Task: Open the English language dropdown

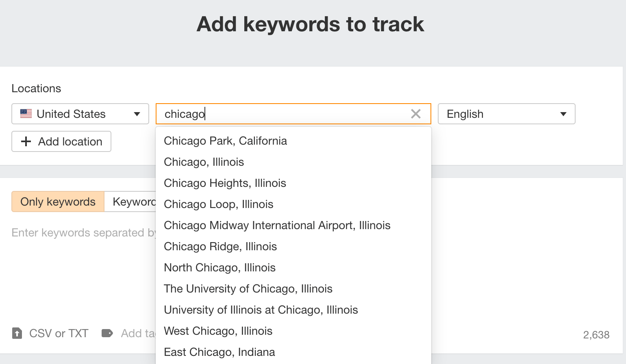Action: pyautogui.click(x=506, y=114)
